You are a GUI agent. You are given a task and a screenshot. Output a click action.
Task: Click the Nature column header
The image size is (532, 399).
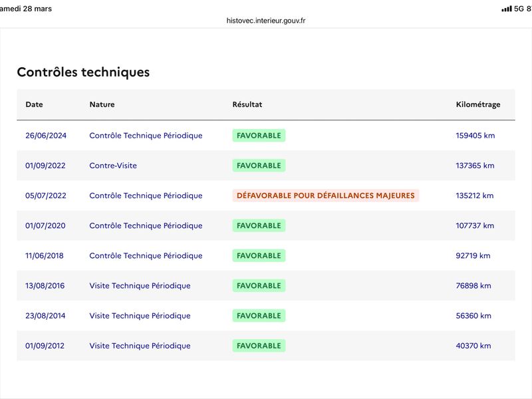(102, 104)
